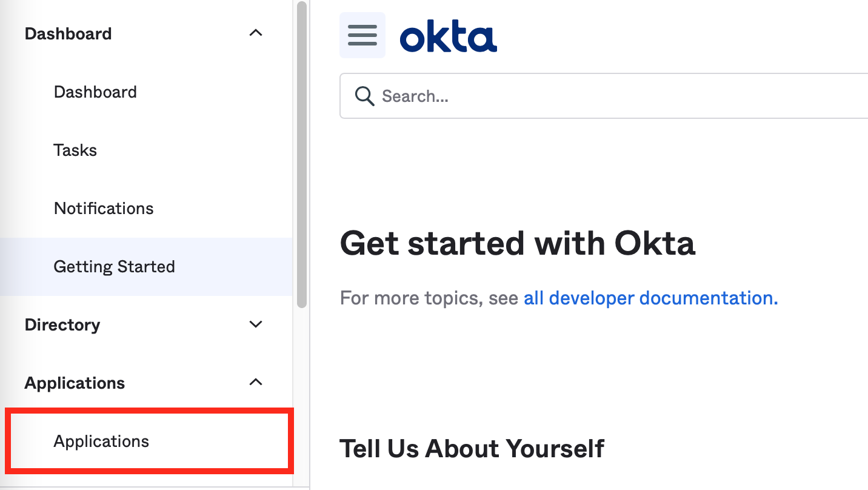The image size is (868, 490).
Task: Open Notifications from the sidebar
Action: [x=104, y=208]
